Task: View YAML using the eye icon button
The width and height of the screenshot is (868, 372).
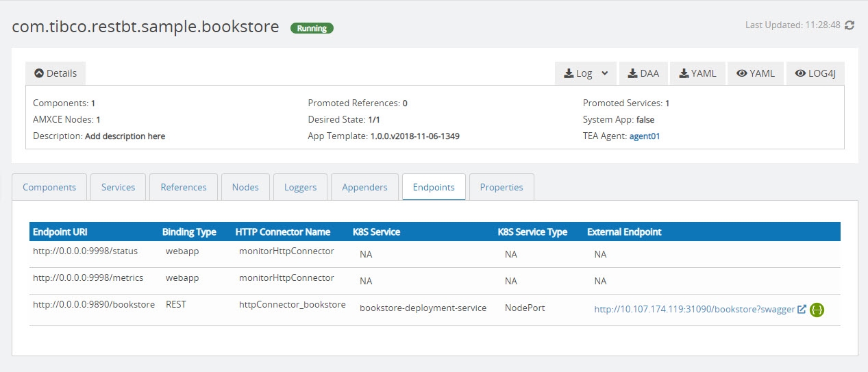Action: [x=756, y=73]
